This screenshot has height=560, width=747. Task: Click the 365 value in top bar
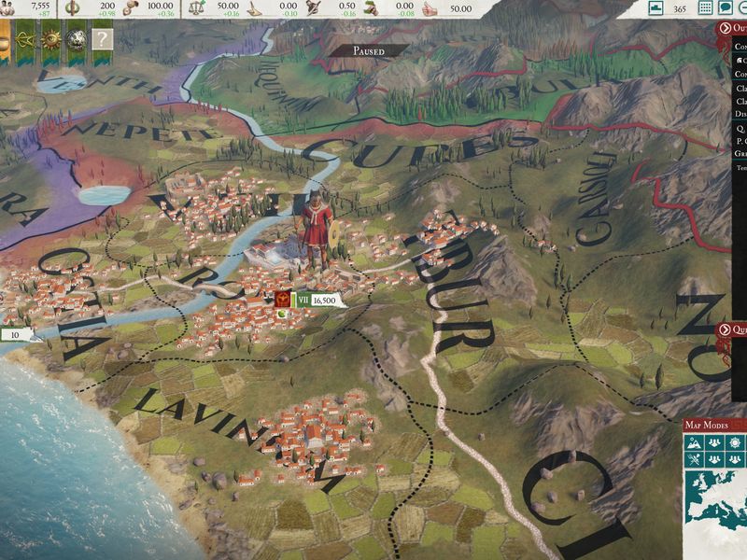pos(680,8)
